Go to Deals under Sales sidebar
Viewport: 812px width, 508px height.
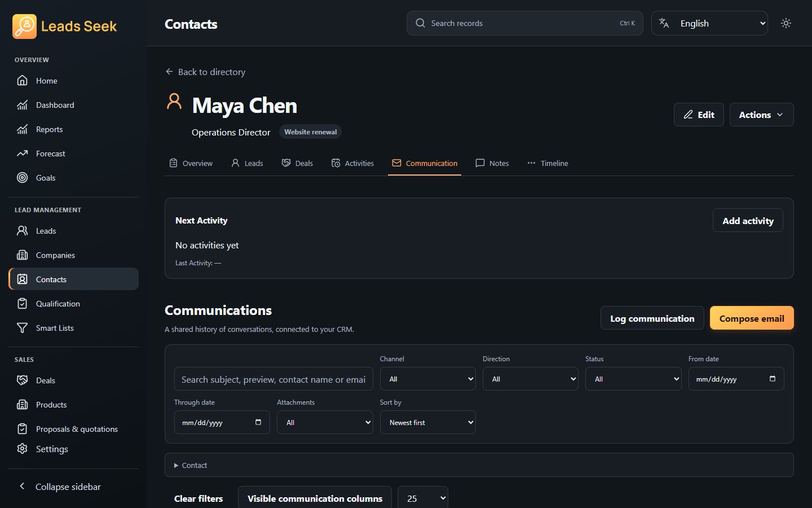pos(73,380)
